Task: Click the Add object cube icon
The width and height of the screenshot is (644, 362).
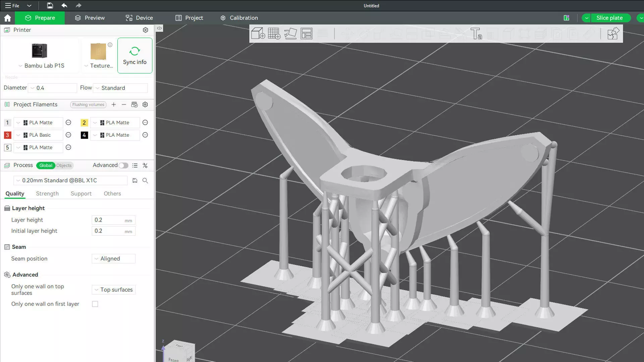Action: [258, 34]
